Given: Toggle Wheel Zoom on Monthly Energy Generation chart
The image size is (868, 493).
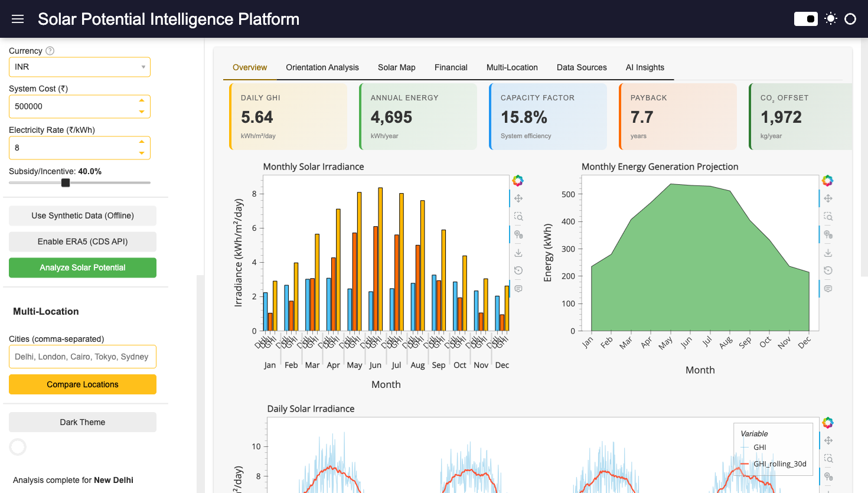Looking at the screenshot, I should pyautogui.click(x=828, y=234).
